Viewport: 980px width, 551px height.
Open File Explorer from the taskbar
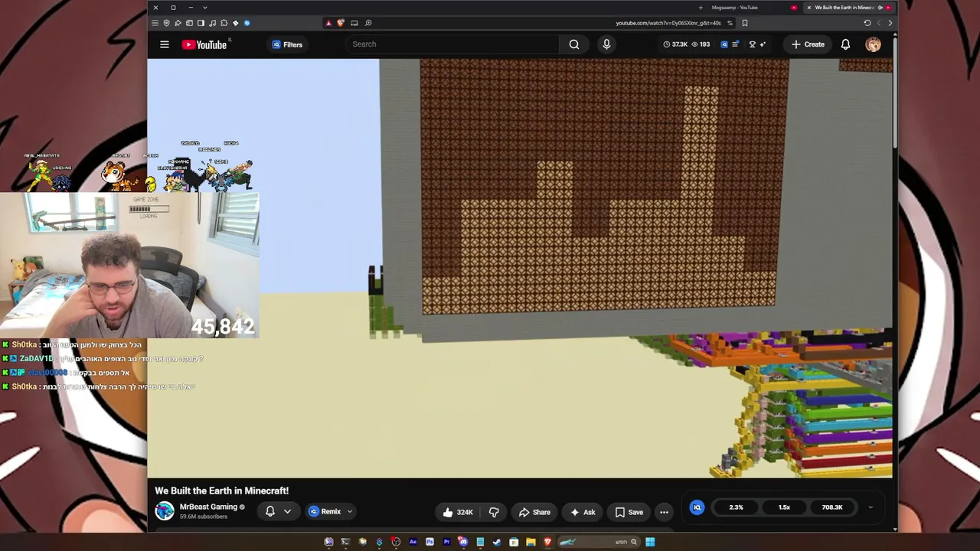tap(531, 542)
